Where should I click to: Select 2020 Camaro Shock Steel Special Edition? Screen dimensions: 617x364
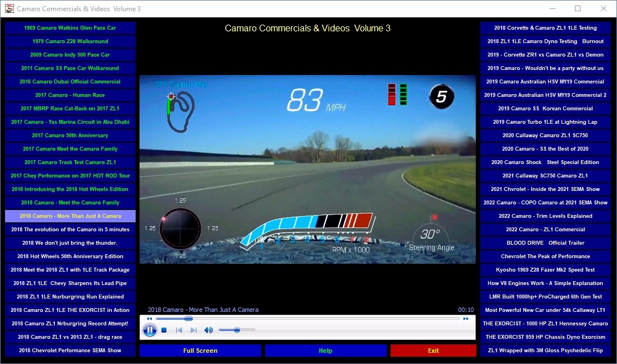(545, 162)
